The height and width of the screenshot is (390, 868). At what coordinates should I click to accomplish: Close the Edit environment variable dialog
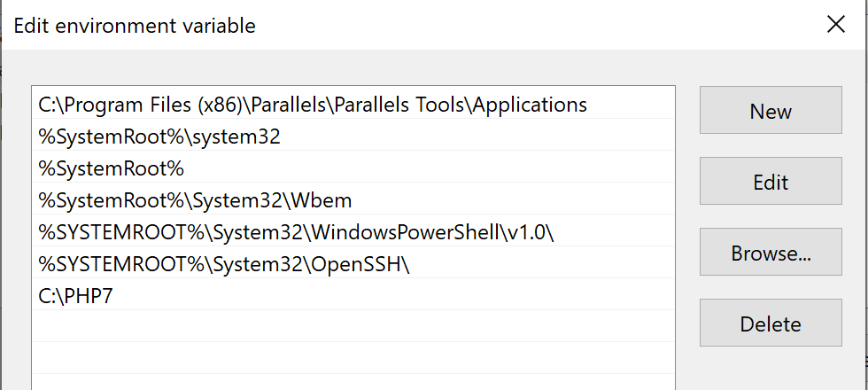coord(835,25)
